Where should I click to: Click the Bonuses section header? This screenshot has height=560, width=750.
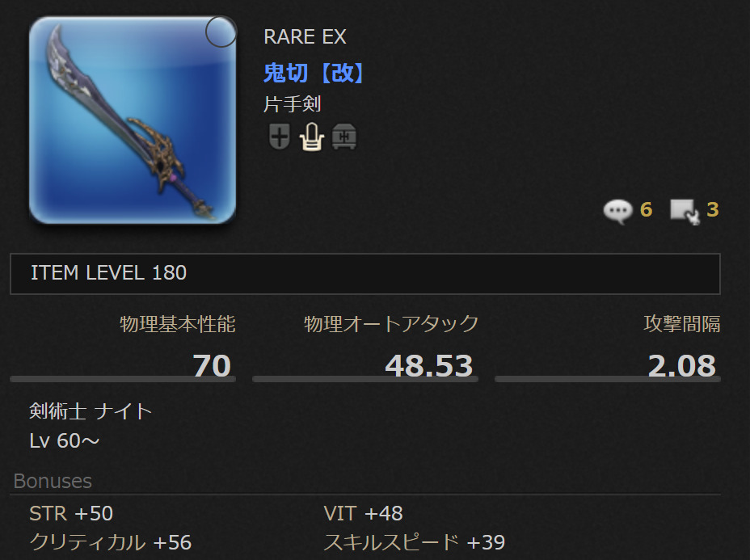point(53,481)
